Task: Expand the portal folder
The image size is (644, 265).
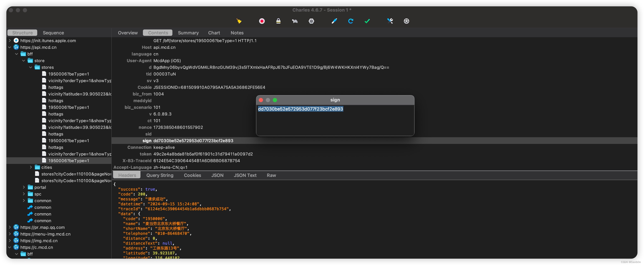Action: click(x=23, y=187)
